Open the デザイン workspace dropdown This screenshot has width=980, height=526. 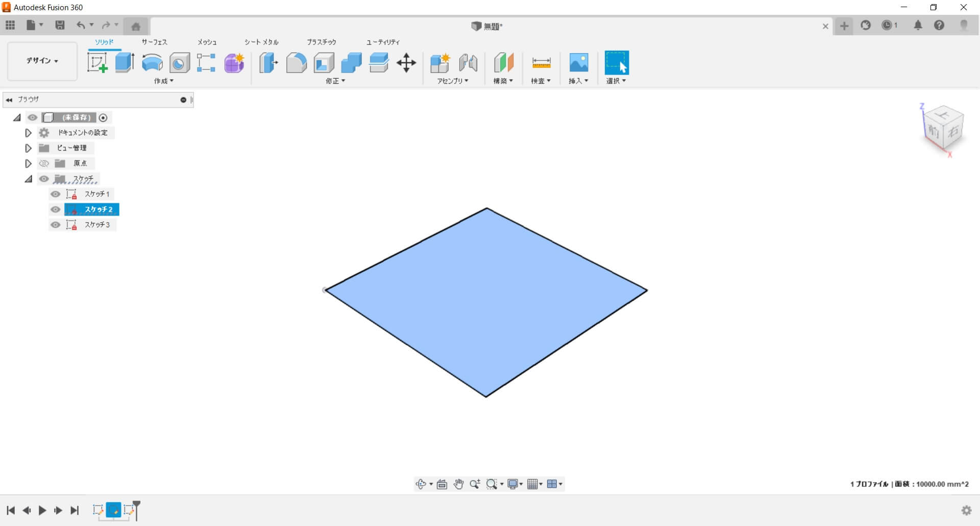click(42, 61)
